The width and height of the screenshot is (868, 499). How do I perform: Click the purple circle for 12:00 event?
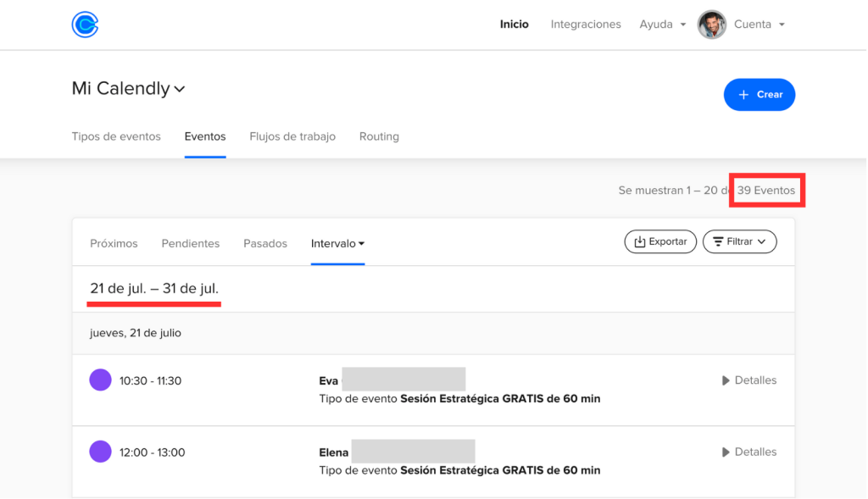100,452
